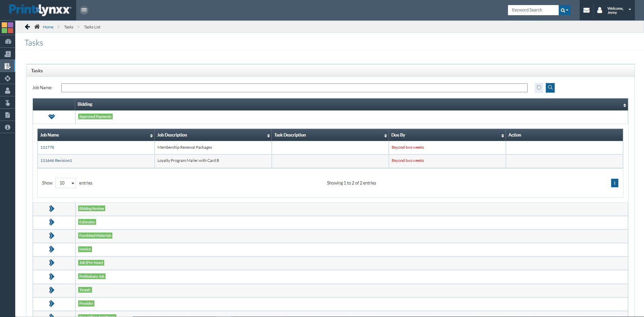Click the Tasks breadcrumb item
The width and height of the screenshot is (644, 317).
click(x=69, y=27)
